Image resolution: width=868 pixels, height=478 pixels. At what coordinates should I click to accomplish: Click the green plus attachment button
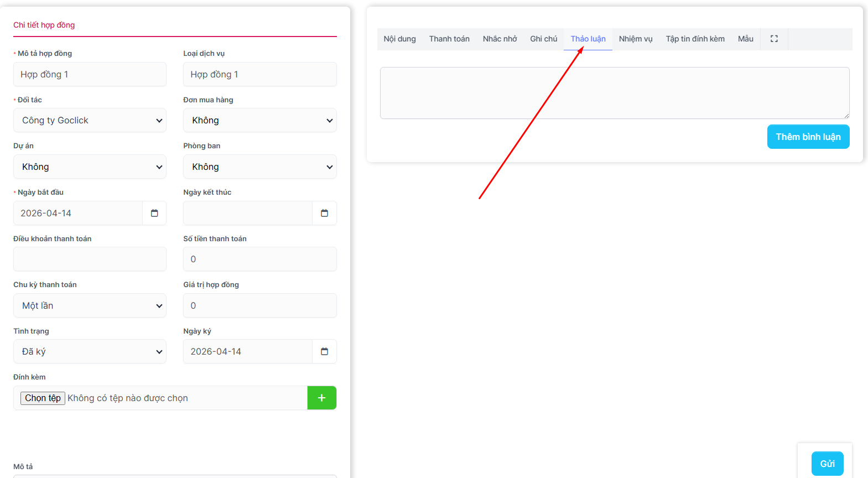pos(321,398)
